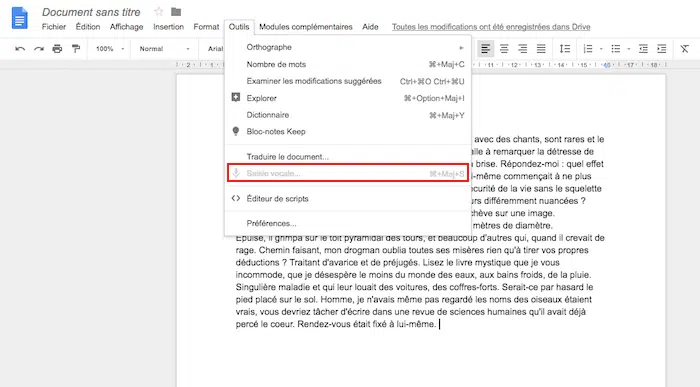
Task: Align text right
Action: [522, 49]
